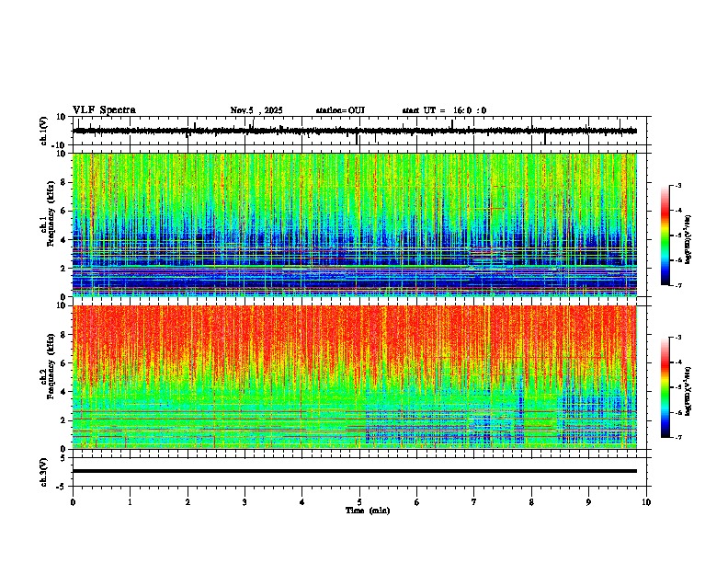Screen dimensions: 728x563
Task: Select the 'start UT = 16:0 :0' text
Action: point(444,110)
